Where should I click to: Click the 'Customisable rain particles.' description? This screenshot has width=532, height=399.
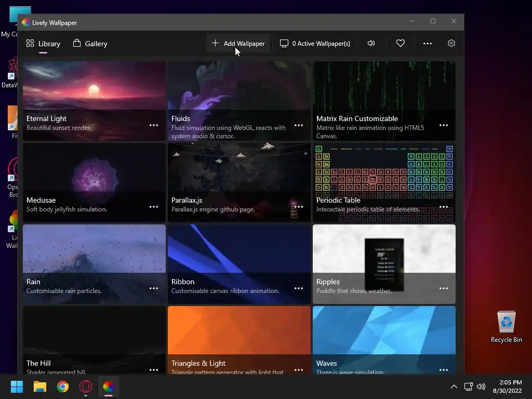(x=64, y=291)
